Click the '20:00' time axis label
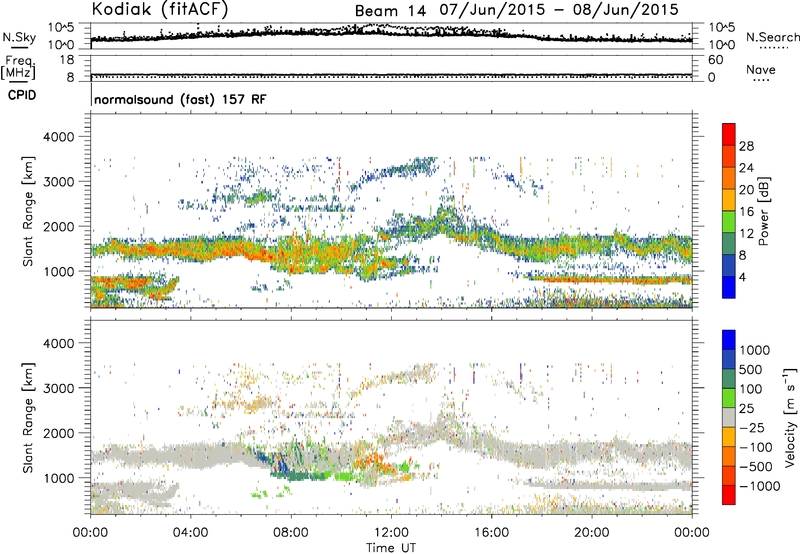This screenshot has width=800, height=554. click(x=591, y=533)
